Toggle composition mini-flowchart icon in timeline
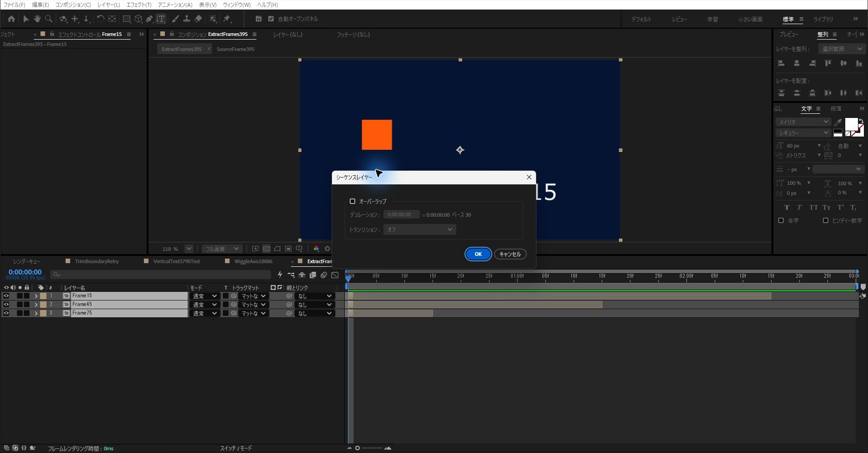The image size is (868, 453). 291,275
